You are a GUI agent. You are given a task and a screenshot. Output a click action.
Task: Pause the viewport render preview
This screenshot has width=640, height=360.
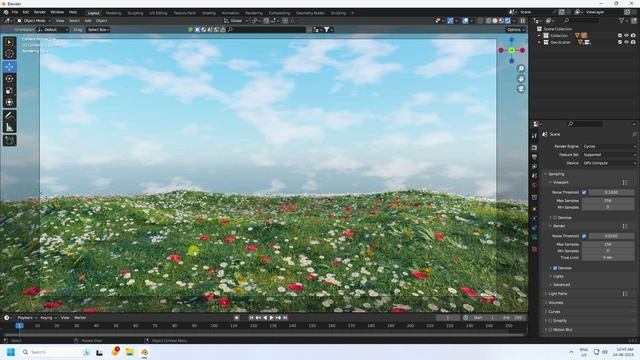coord(522,20)
